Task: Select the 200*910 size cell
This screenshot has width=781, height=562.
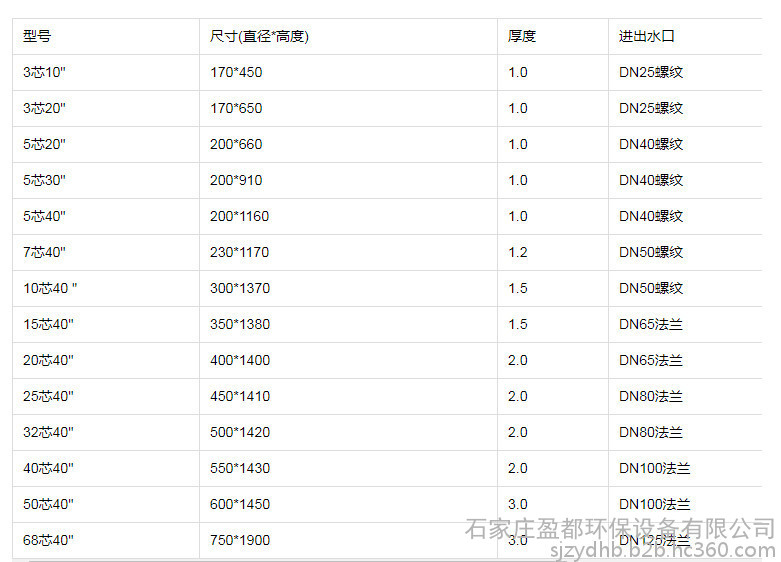Action: coord(236,180)
